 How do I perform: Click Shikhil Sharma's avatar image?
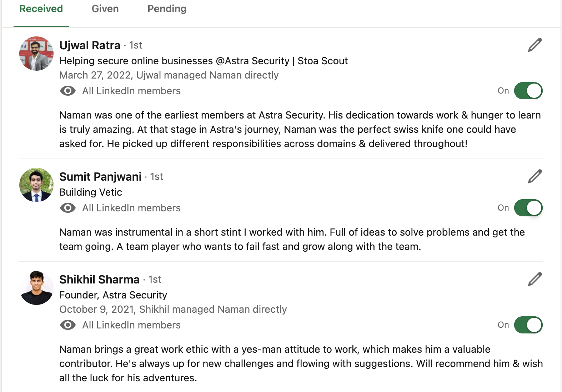pos(36,288)
